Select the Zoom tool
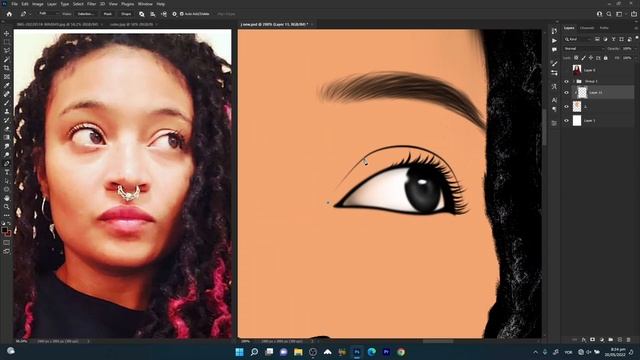 pos(7,207)
